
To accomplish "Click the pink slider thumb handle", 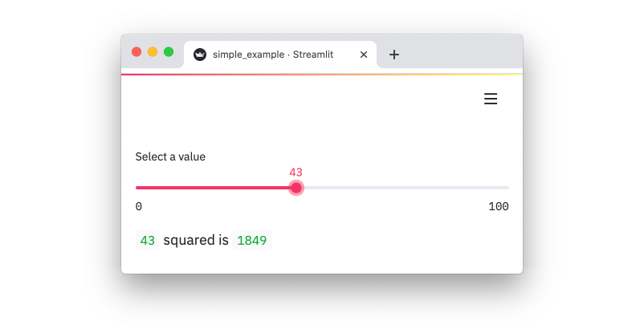I will [296, 188].
